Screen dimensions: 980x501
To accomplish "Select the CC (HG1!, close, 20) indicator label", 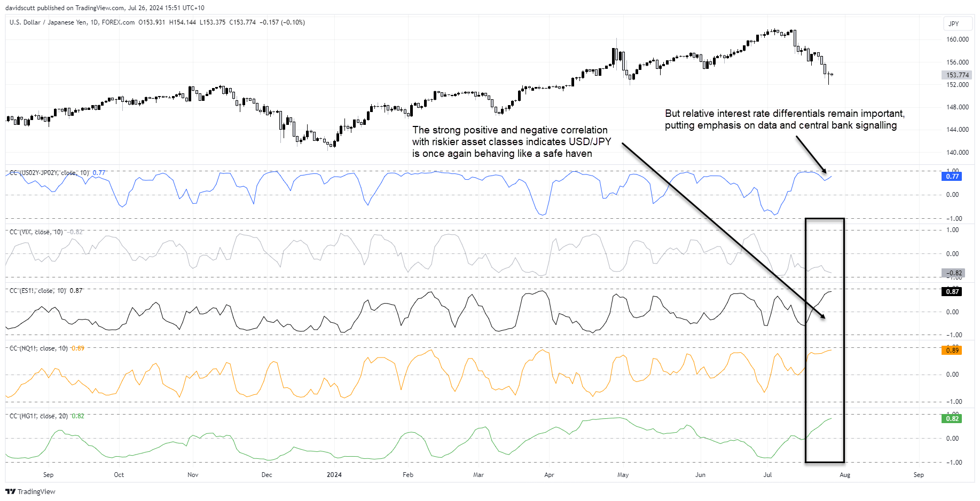I will pos(38,416).
